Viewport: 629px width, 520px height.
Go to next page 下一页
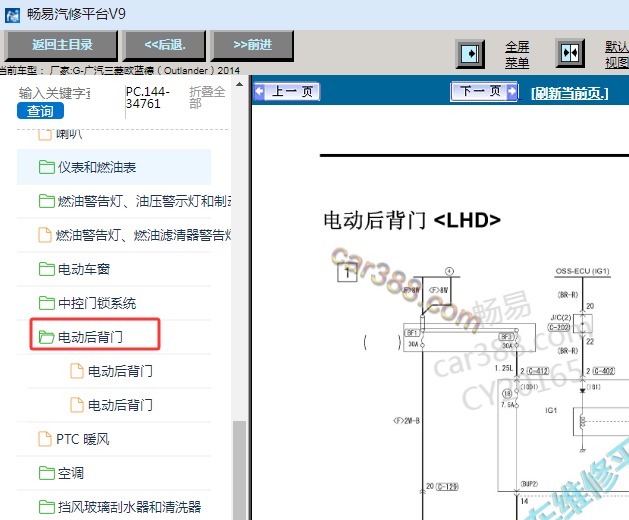484,91
